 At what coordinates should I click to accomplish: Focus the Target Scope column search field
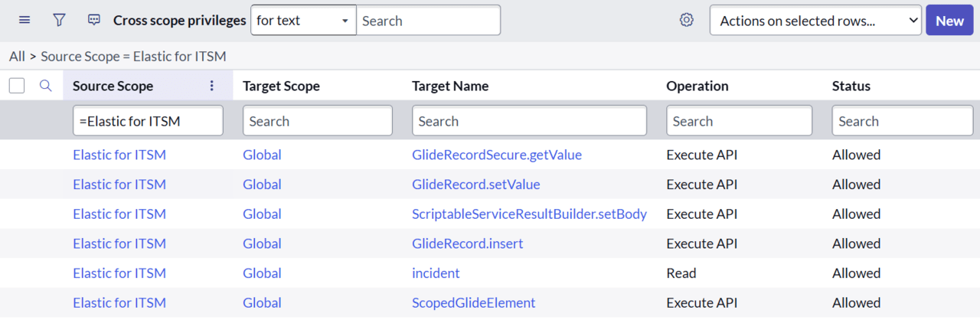click(318, 121)
